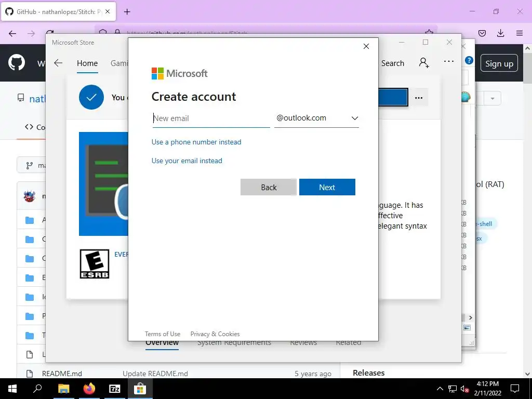Viewport: 532px width, 399px height.
Task: Click Use a phone number instead
Action: coord(196,142)
